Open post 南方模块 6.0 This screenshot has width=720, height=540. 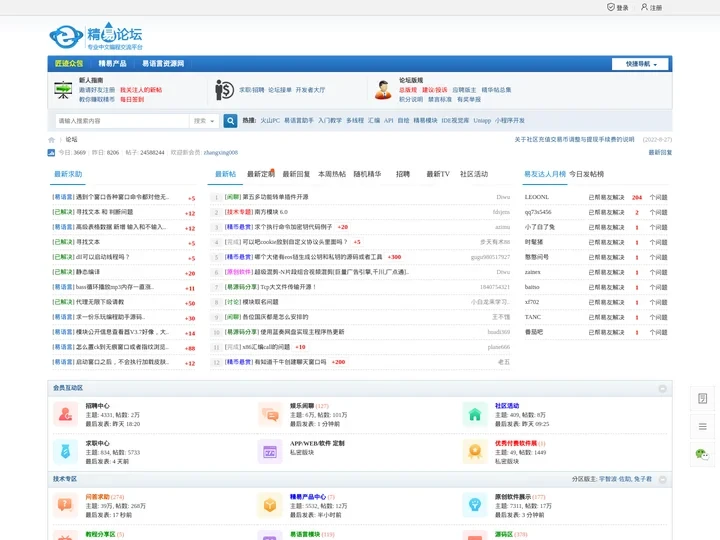271,212
